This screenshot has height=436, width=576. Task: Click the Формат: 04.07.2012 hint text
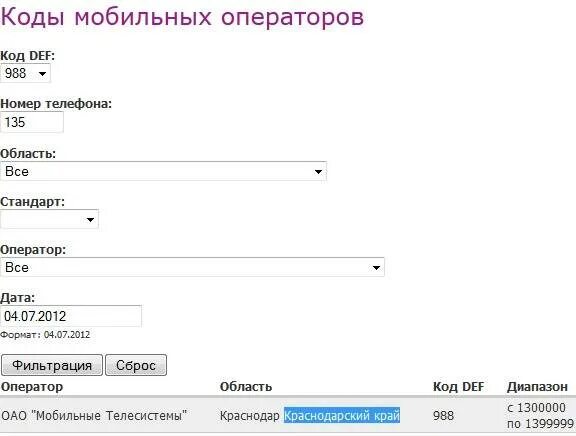pos(45,335)
